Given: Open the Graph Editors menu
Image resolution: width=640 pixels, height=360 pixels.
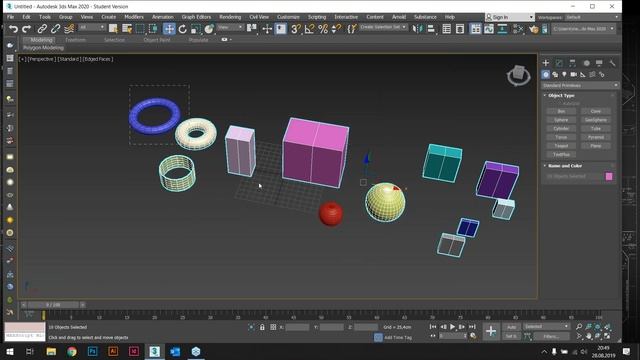Looking at the screenshot, I should point(196,17).
